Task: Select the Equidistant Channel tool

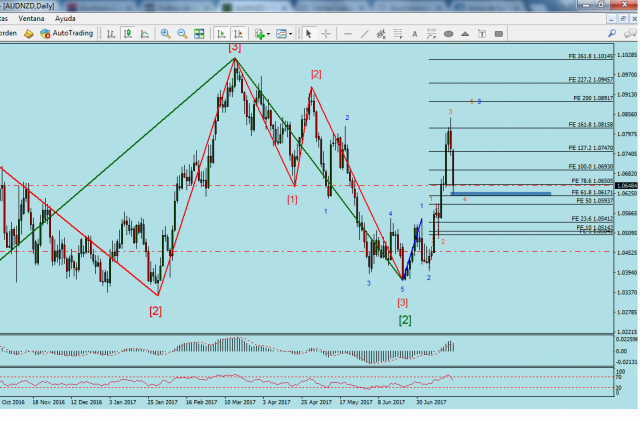Action: (x=381, y=34)
